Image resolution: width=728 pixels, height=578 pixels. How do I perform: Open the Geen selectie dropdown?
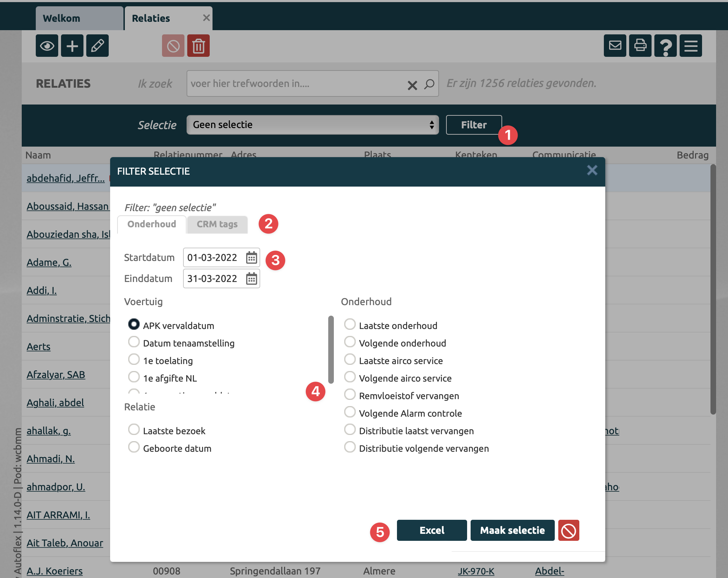point(312,125)
